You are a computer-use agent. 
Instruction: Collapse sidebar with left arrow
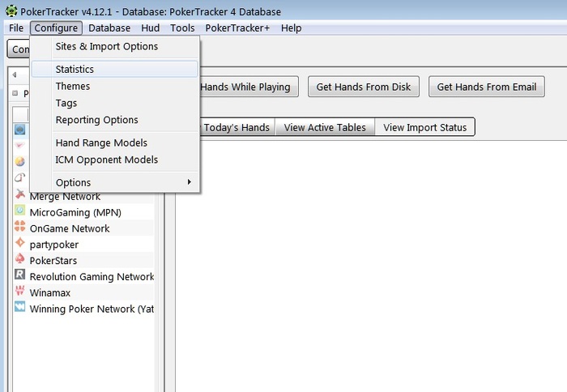[x=15, y=75]
